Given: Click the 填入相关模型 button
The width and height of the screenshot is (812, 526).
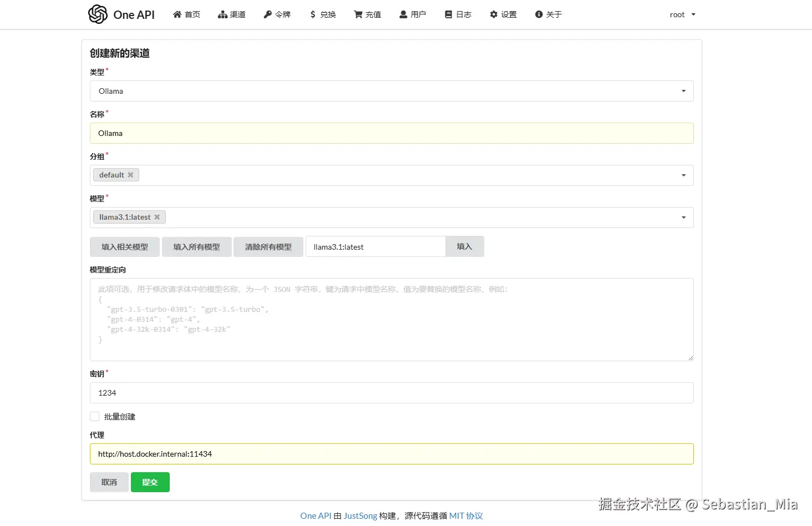Looking at the screenshot, I should click(124, 246).
